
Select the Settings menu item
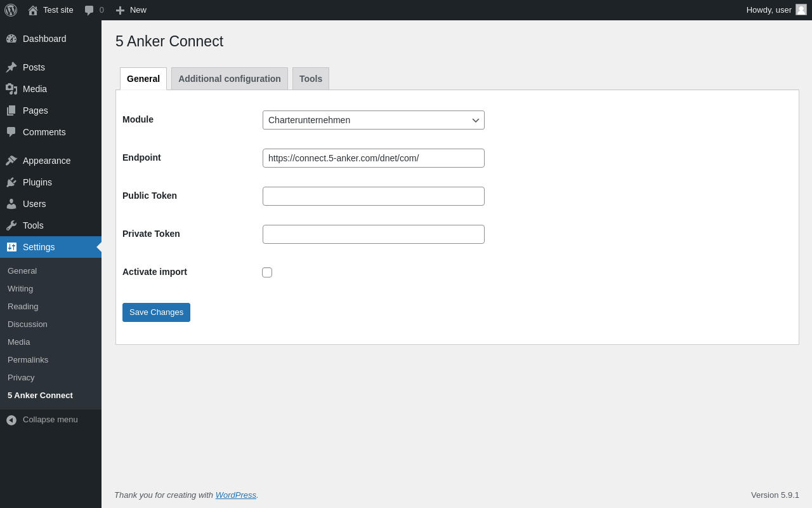[x=51, y=247]
